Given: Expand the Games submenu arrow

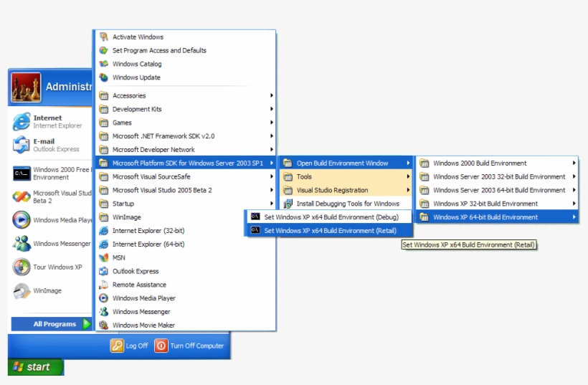Looking at the screenshot, I should [x=272, y=123].
